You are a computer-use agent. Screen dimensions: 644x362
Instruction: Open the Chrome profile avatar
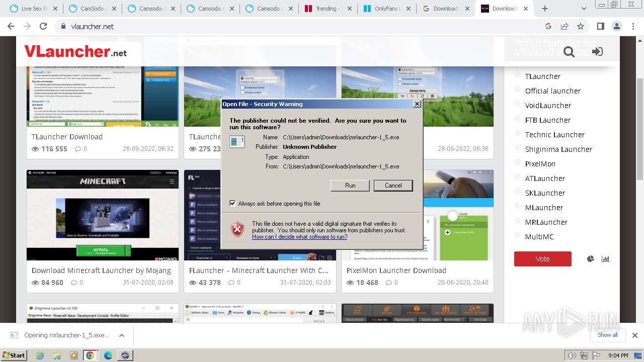coord(616,27)
